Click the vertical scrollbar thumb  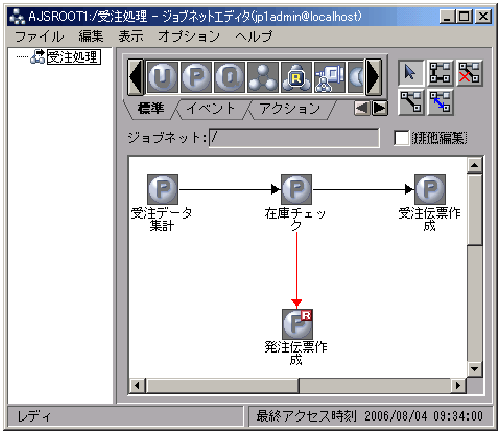pyautogui.click(x=475, y=210)
